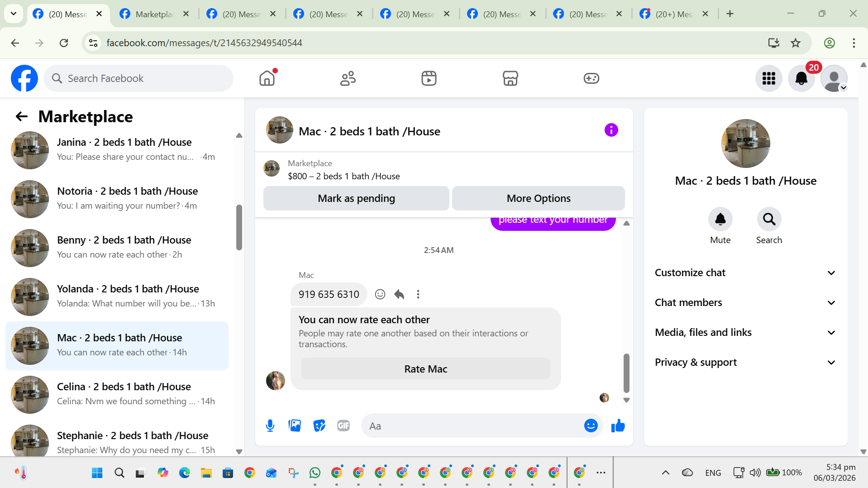This screenshot has width=868, height=488.
Task: Open the GIF picker icon
Action: pyautogui.click(x=343, y=426)
